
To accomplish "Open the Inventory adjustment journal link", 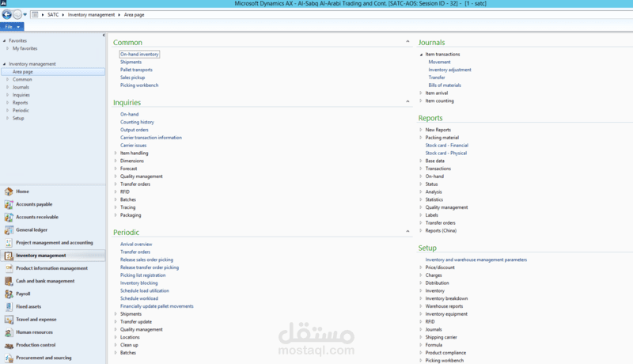I will (x=449, y=70).
